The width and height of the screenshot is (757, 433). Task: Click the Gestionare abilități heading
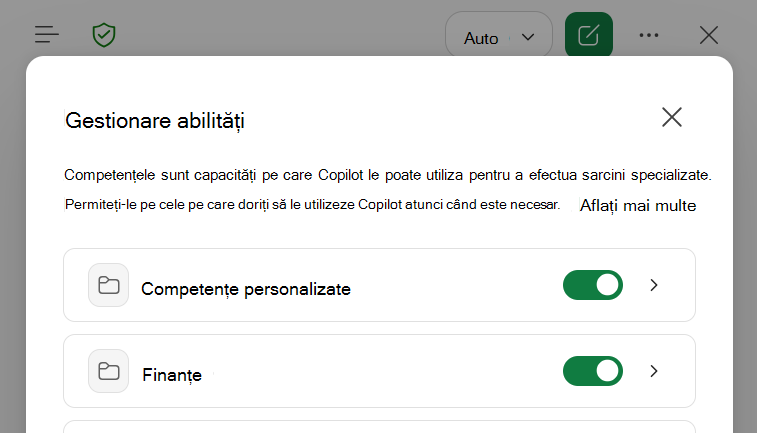point(155,121)
